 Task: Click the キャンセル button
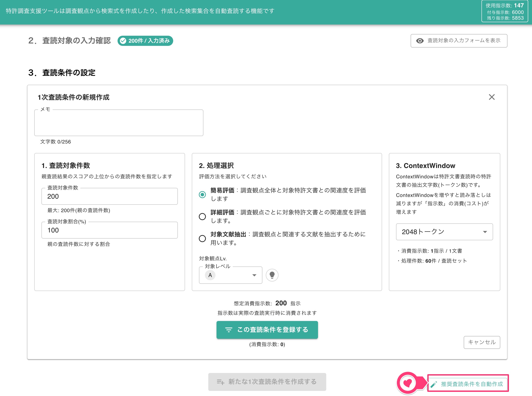pos(482,342)
